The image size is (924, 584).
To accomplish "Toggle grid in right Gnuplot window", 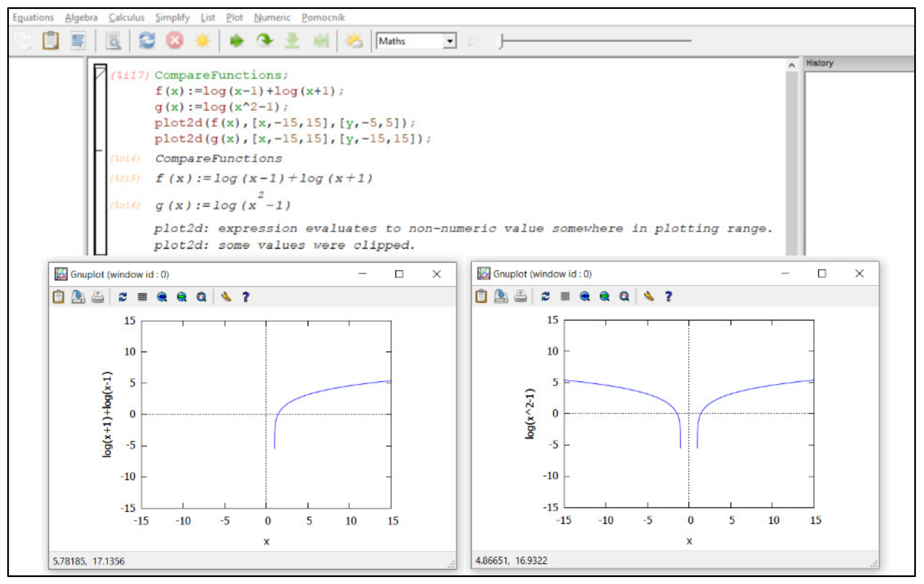I will tap(565, 296).
